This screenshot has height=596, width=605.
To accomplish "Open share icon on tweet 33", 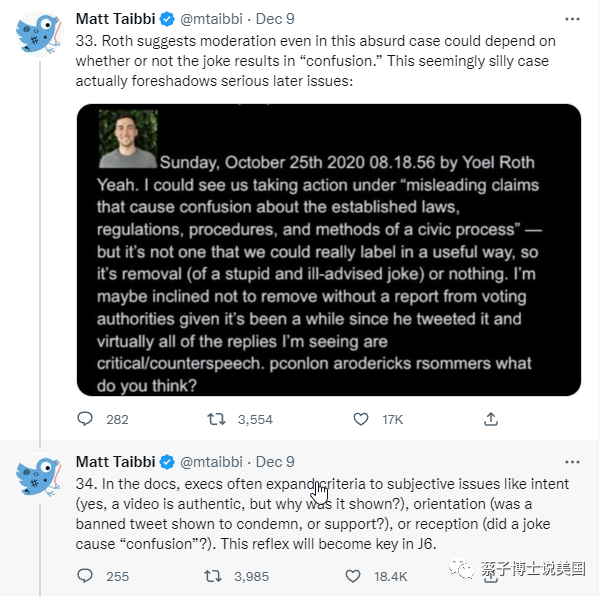I will (491, 419).
